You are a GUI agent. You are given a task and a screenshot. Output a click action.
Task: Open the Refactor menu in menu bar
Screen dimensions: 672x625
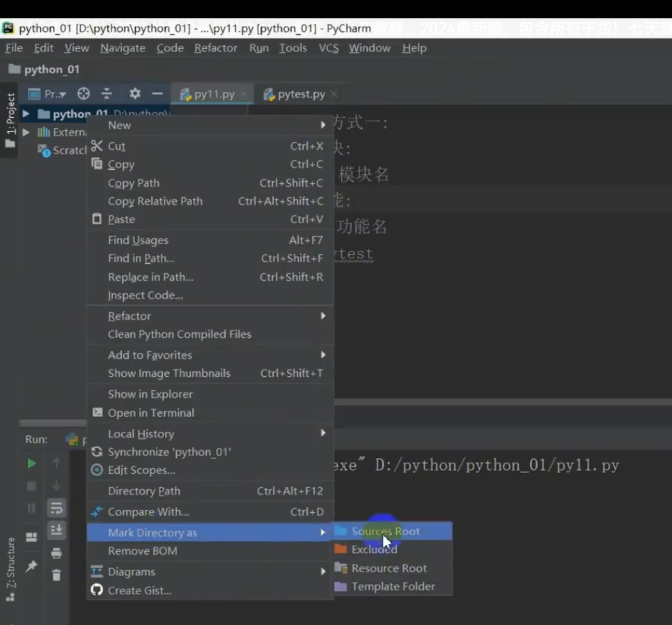tap(216, 48)
